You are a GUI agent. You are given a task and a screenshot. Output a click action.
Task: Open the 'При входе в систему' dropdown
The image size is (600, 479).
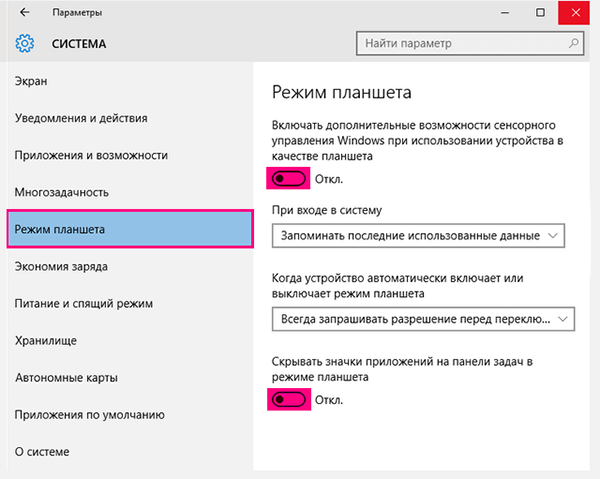coord(418,235)
